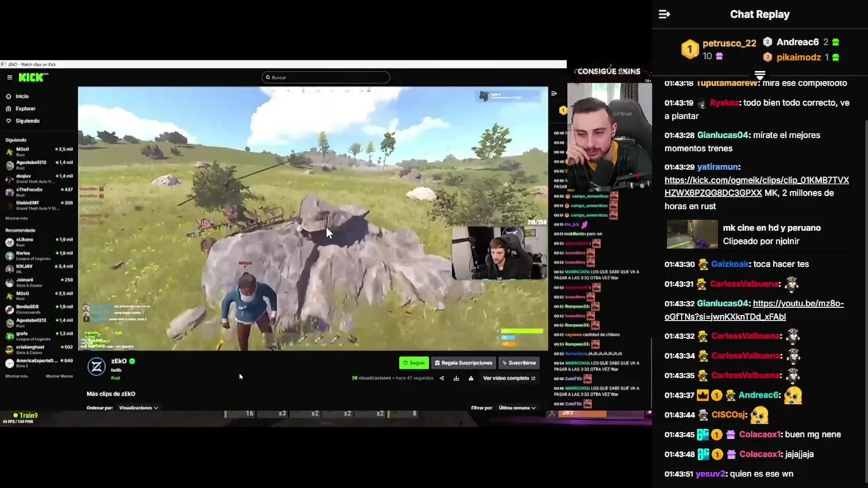Click the crown badge beside Andreac6
The height and width of the screenshot is (488, 868).
point(703,395)
